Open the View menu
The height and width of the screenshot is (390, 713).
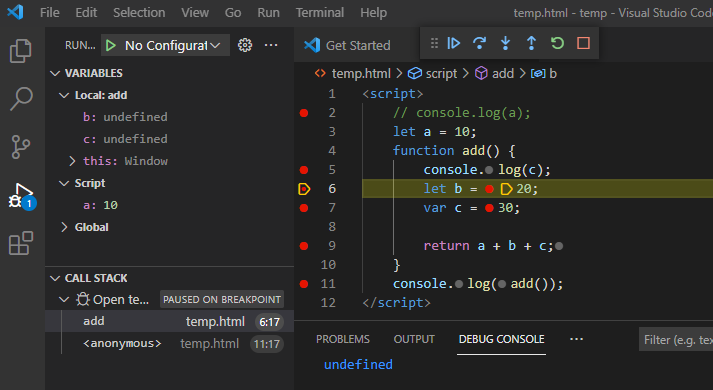[195, 12]
